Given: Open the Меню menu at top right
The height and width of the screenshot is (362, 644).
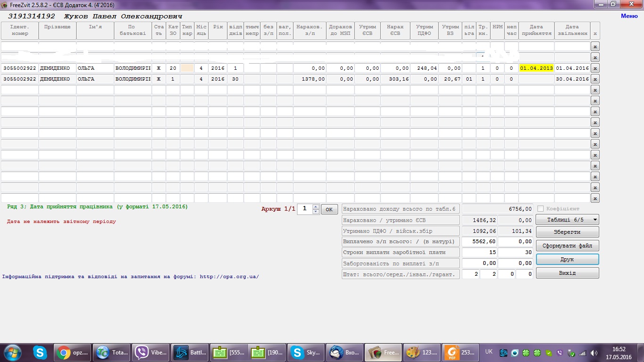Looking at the screenshot, I should click(x=629, y=16).
